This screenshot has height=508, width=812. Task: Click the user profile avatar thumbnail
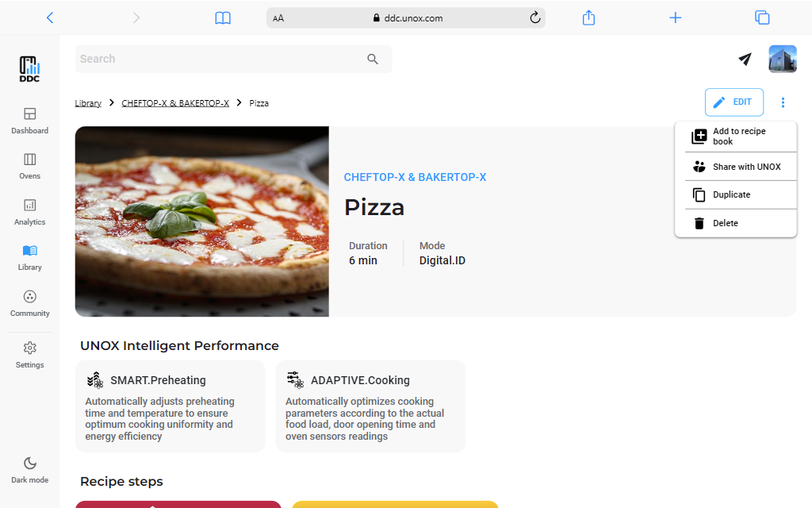pos(782,59)
